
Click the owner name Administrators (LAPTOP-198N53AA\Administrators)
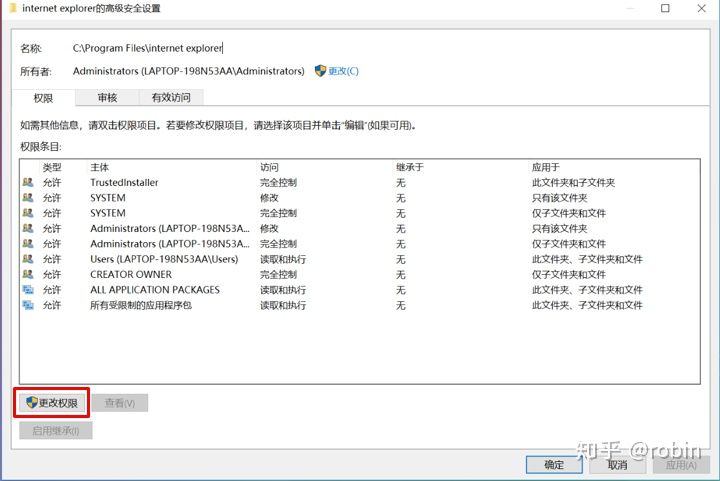[189, 71]
